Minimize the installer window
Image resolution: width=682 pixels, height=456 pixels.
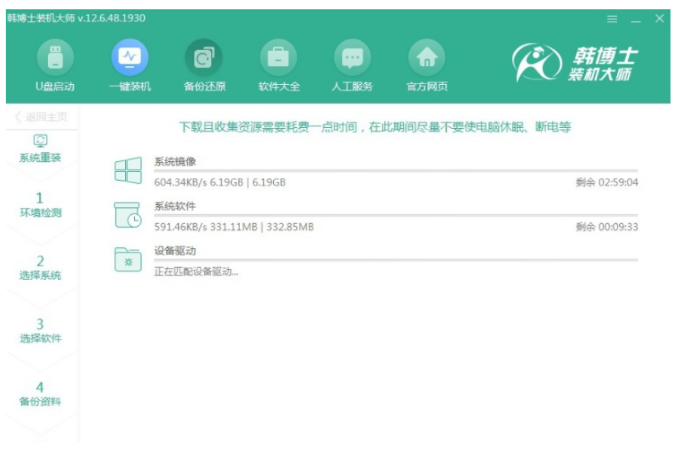[x=636, y=19]
